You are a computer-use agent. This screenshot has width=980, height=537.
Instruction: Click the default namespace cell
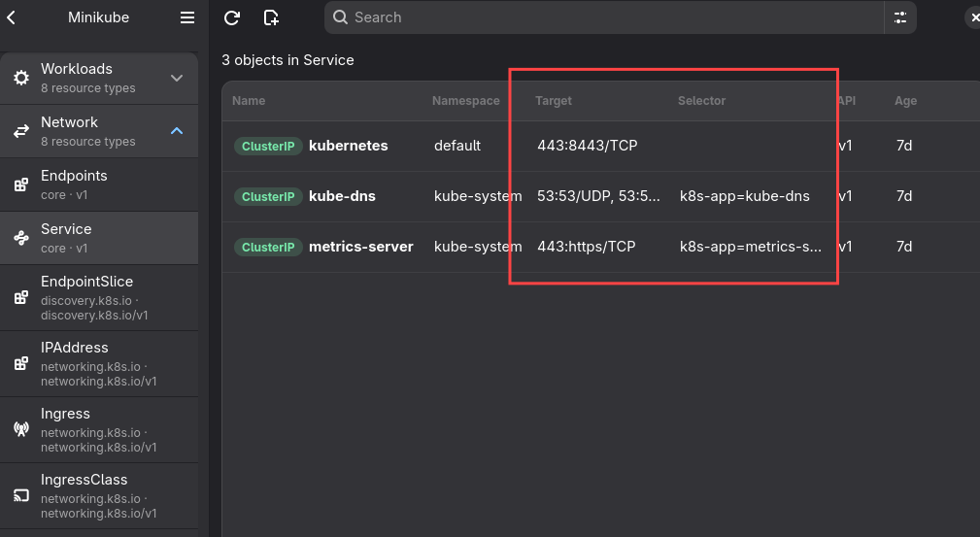[457, 146]
